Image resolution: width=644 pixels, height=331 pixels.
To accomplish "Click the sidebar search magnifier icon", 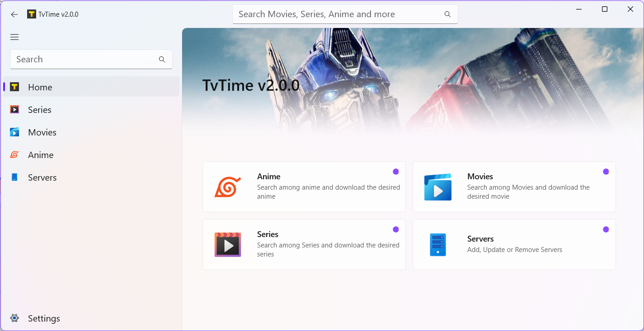I will tap(162, 59).
